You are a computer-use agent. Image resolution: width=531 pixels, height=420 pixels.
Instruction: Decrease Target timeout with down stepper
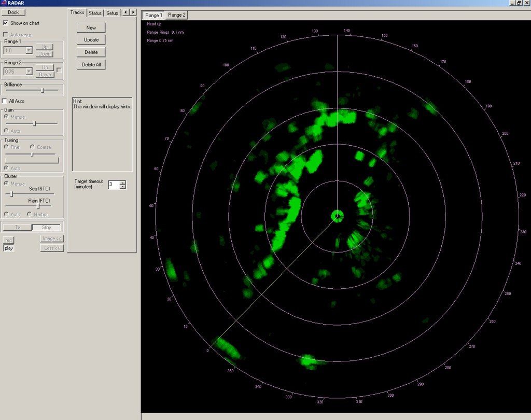click(123, 187)
